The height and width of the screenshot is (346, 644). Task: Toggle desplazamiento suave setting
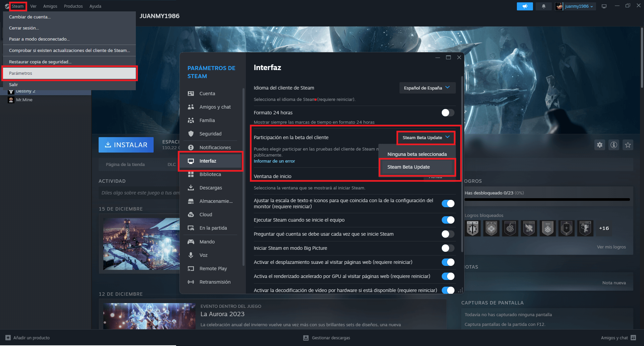pos(448,262)
